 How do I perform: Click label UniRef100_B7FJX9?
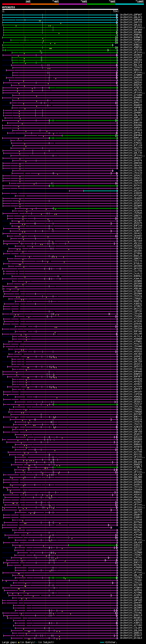pyautogui.click(x=131, y=146)
